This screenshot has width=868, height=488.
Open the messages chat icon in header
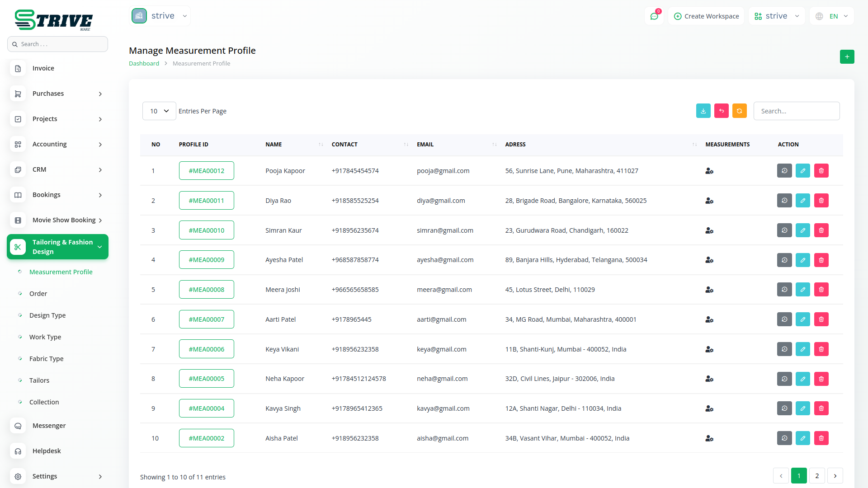coord(654,16)
